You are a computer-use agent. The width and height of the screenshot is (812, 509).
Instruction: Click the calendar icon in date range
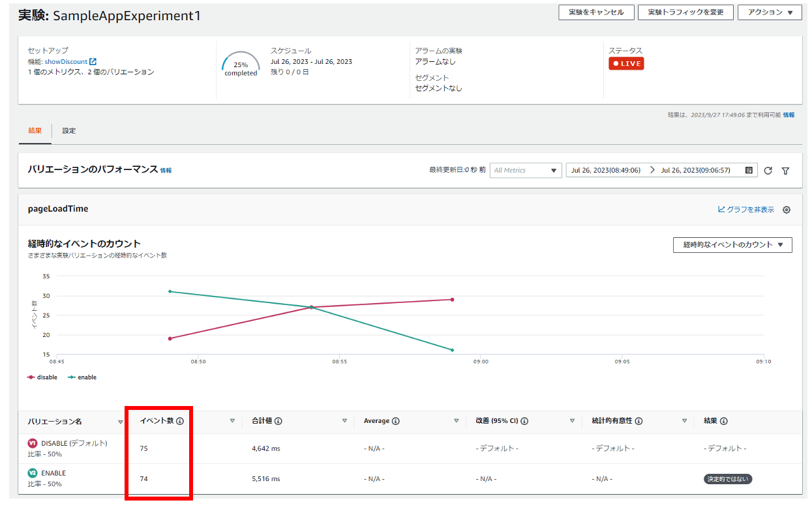(x=749, y=170)
